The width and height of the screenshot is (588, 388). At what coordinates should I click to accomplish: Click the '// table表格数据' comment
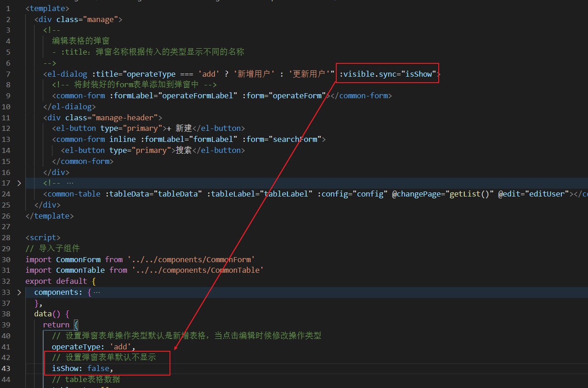point(86,379)
